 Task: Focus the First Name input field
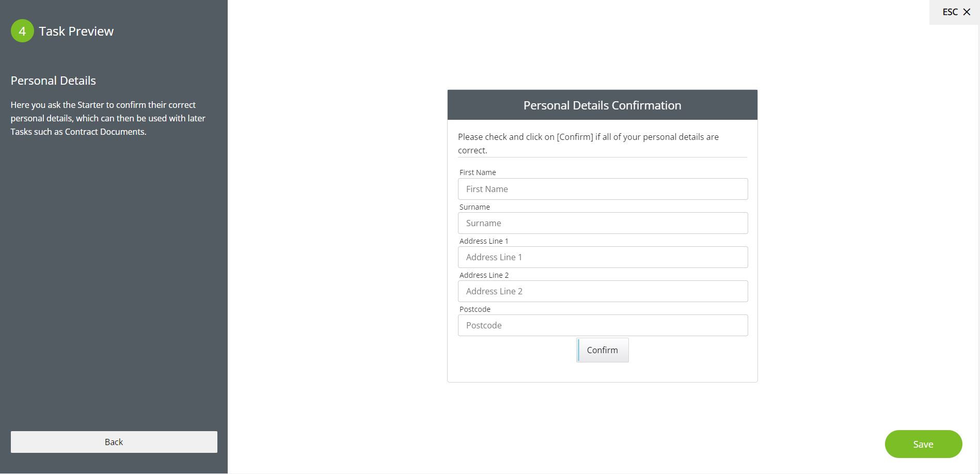point(603,189)
